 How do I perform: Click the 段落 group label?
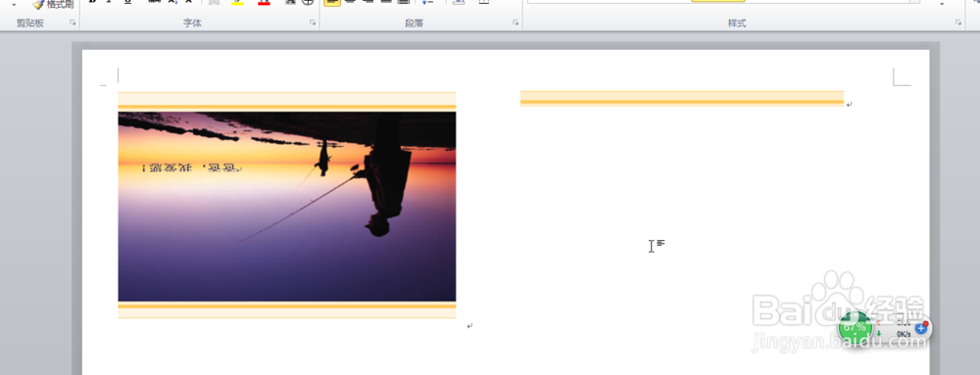coord(414,23)
